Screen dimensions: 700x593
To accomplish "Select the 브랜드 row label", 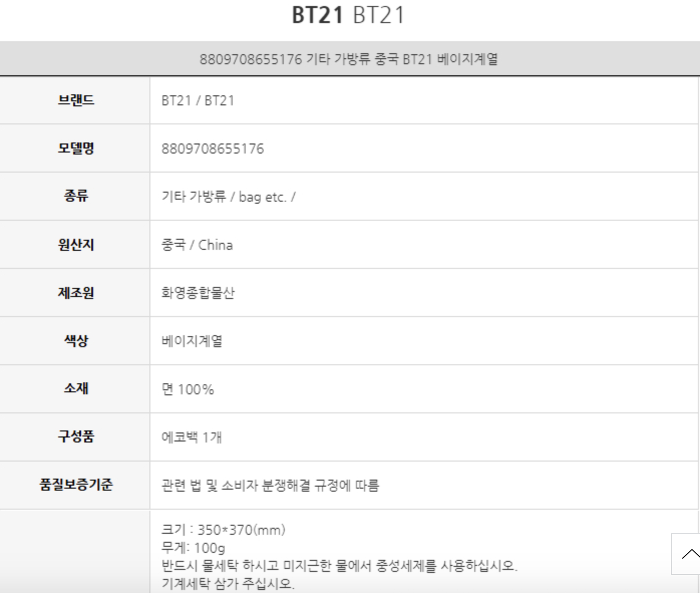I will [x=76, y=100].
